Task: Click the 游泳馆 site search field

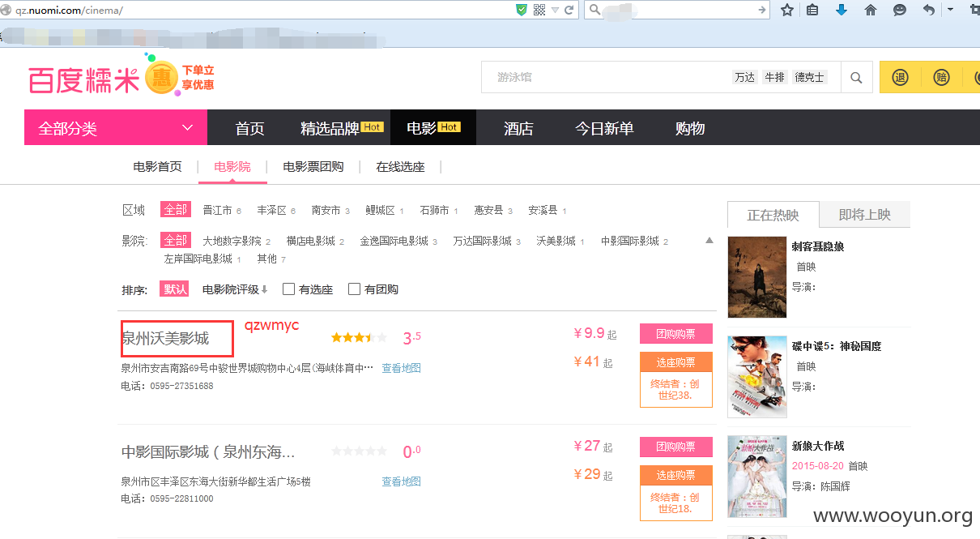Action: [x=607, y=78]
